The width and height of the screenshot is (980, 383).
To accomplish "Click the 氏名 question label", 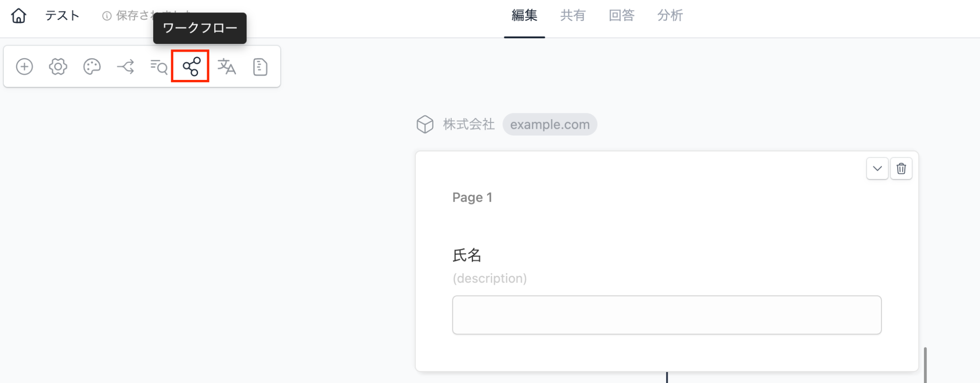I will tap(467, 255).
